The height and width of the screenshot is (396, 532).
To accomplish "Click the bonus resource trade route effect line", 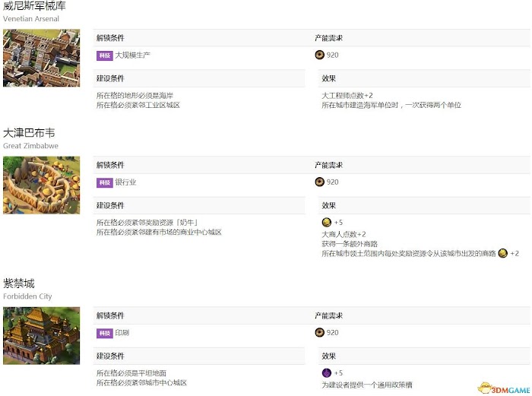I will pyautogui.click(x=420, y=253).
